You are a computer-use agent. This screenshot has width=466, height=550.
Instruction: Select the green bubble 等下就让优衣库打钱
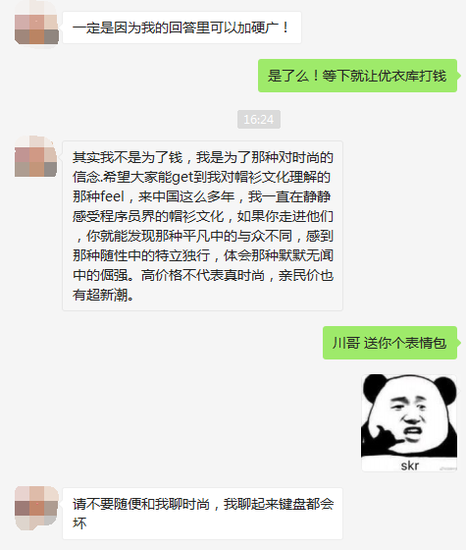coord(358,76)
